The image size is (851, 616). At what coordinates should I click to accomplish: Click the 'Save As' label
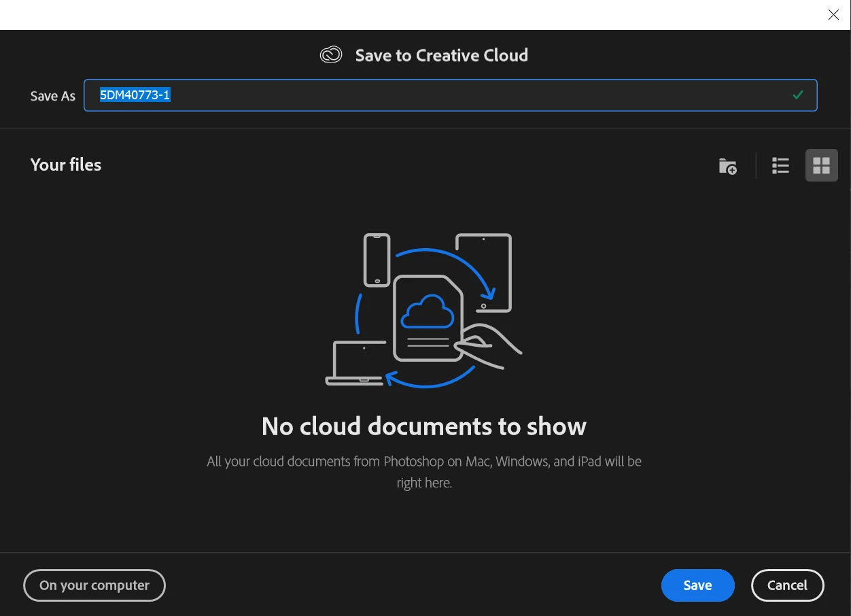(53, 96)
